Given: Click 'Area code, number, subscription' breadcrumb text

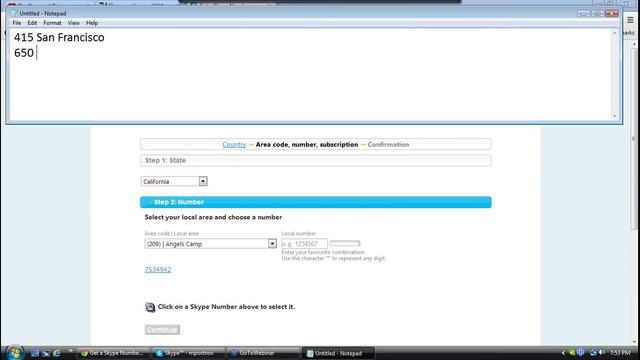Looking at the screenshot, I should (307, 144).
